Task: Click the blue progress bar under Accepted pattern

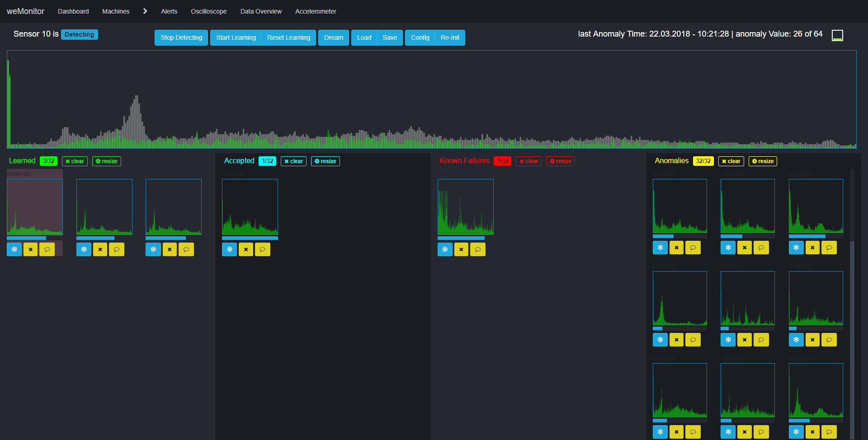Action: tap(250, 238)
